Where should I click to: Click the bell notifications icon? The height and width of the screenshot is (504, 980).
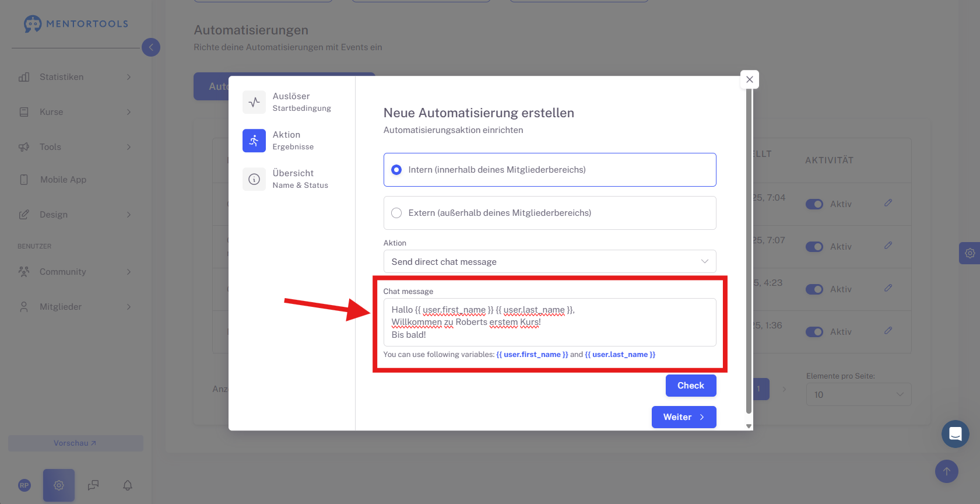(128, 485)
